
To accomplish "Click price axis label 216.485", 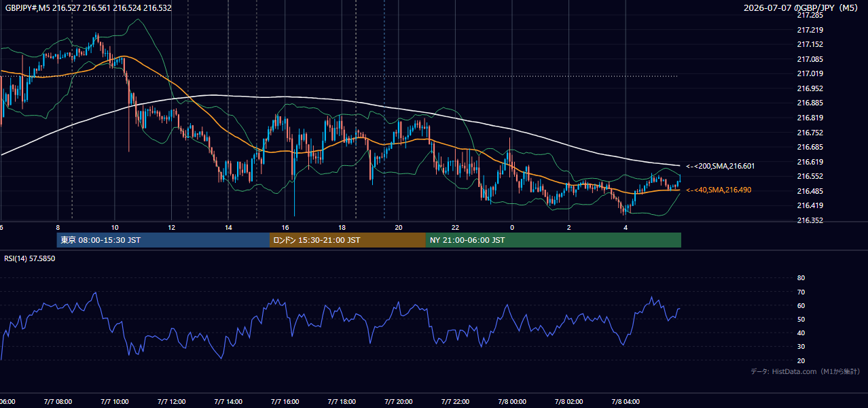I will [x=810, y=191].
